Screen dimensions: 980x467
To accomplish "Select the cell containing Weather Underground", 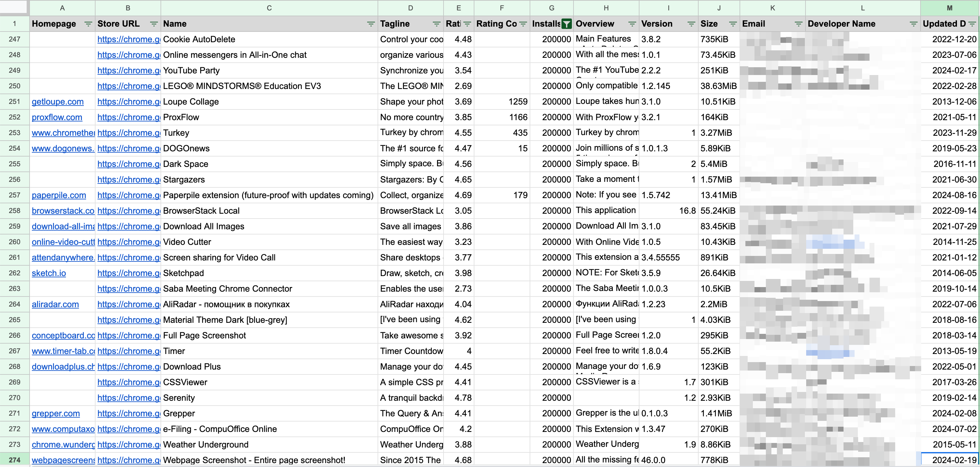I will [x=228, y=444].
